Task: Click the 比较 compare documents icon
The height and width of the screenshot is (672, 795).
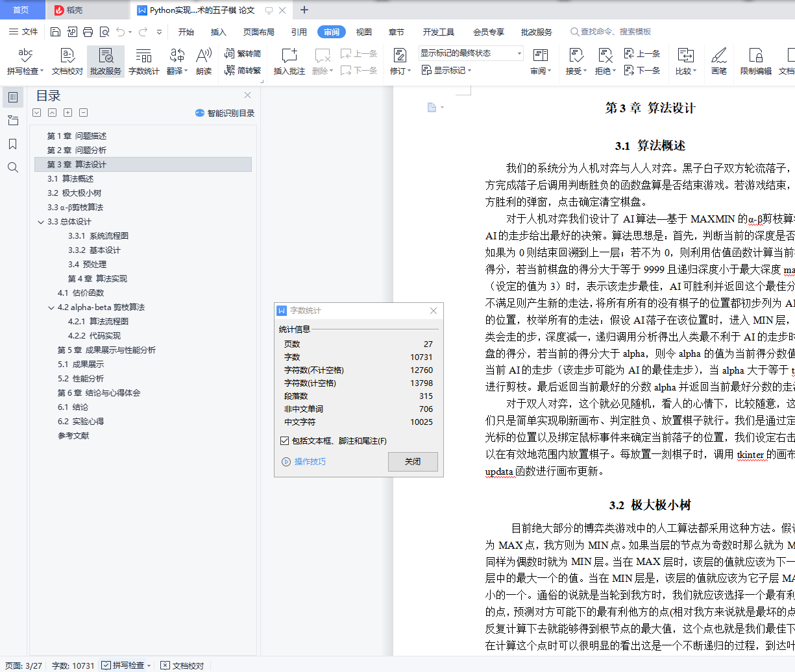Action: pos(685,56)
